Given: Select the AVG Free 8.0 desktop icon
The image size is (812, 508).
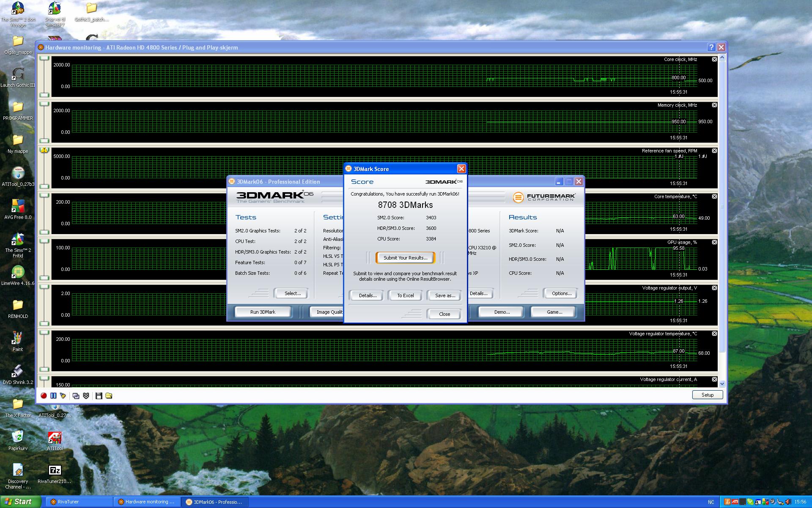Looking at the screenshot, I should [18, 209].
